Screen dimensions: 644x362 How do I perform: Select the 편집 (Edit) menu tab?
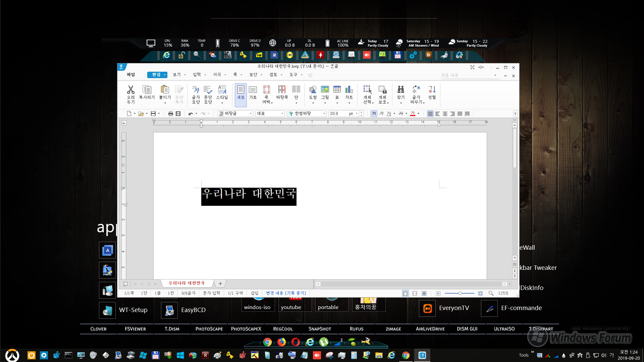tap(156, 74)
